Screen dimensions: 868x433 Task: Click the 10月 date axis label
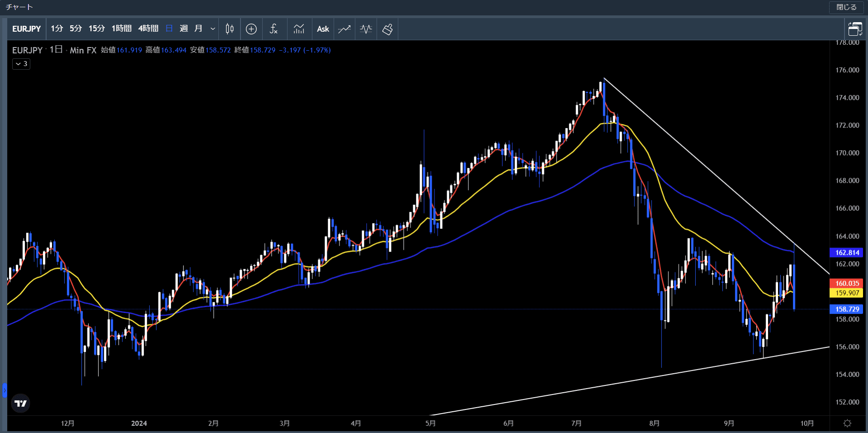807,423
